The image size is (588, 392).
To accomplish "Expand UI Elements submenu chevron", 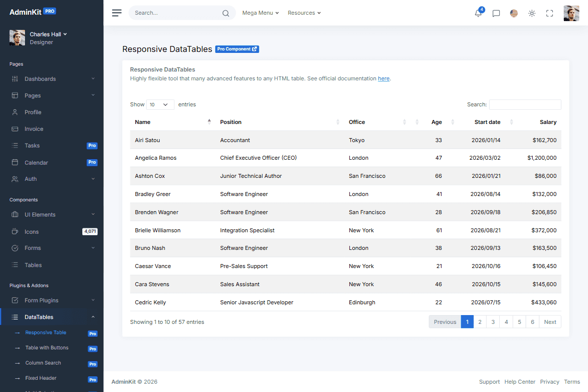I will (x=93, y=214).
